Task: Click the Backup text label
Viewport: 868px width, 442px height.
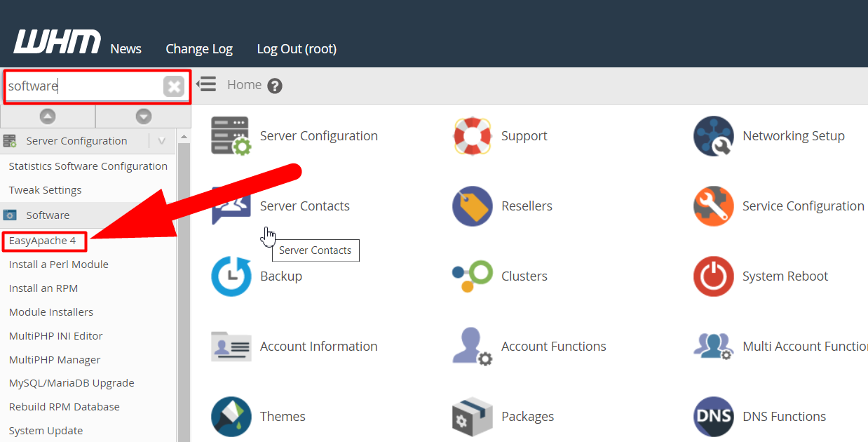Action: pyautogui.click(x=281, y=276)
